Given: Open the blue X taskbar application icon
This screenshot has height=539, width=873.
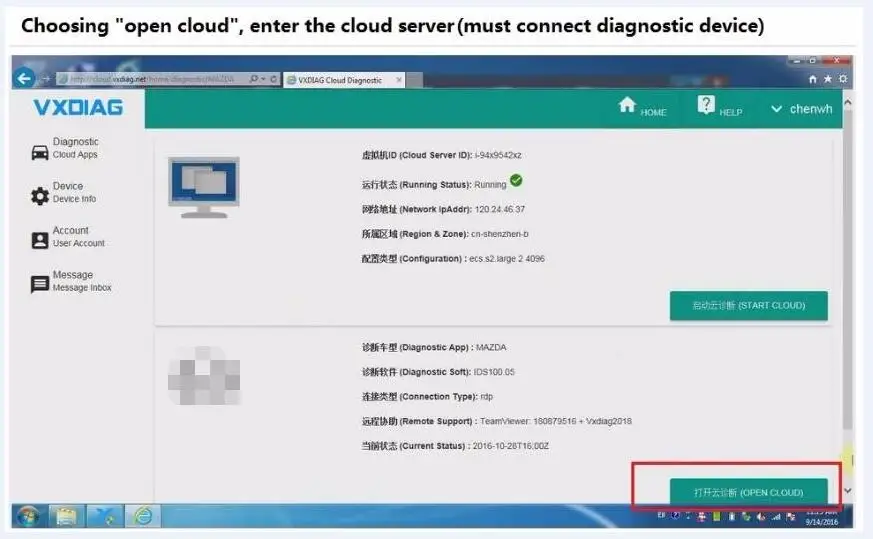Looking at the screenshot, I should click(x=105, y=516).
